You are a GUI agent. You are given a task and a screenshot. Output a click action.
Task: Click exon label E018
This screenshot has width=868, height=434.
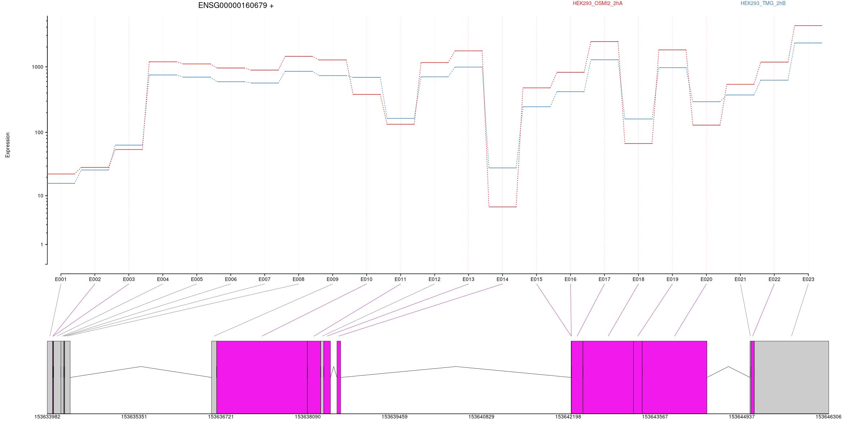[638, 279]
